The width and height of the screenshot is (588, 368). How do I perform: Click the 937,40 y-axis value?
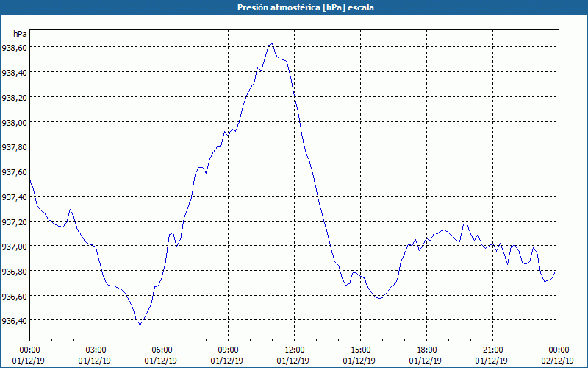coord(14,197)
